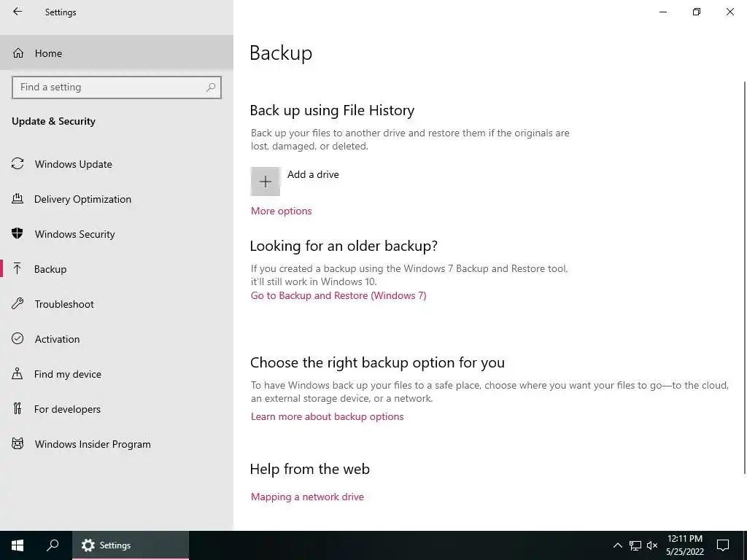Click the Windows Update sync icon
747x560 pixels.
pyautogui.click(x=18, y=164)
